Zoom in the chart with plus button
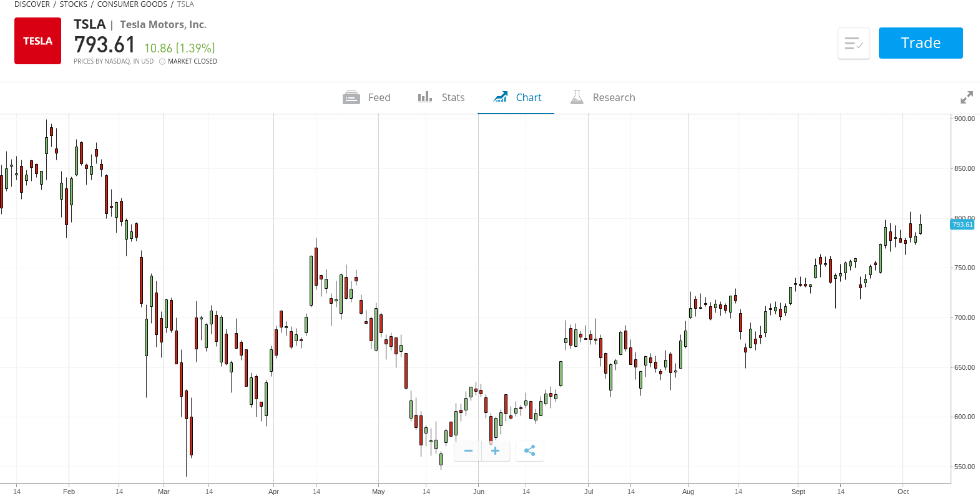 pos(495,450)
